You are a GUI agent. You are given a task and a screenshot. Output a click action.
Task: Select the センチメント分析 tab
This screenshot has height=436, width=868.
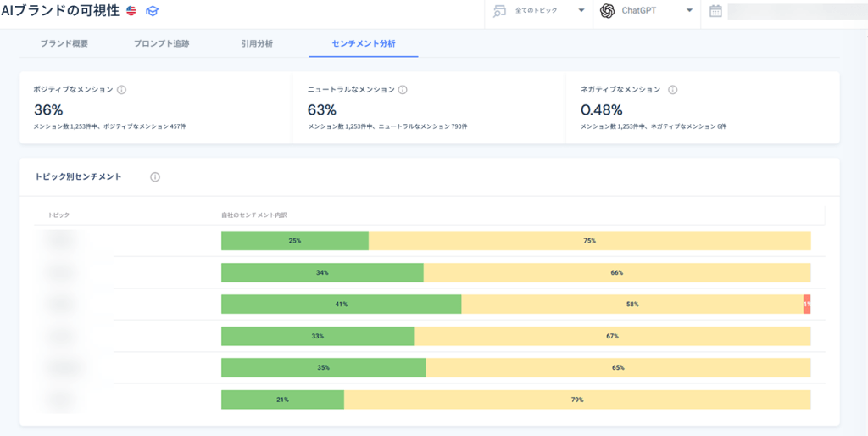pyautogui.click(x=364, y=44)
